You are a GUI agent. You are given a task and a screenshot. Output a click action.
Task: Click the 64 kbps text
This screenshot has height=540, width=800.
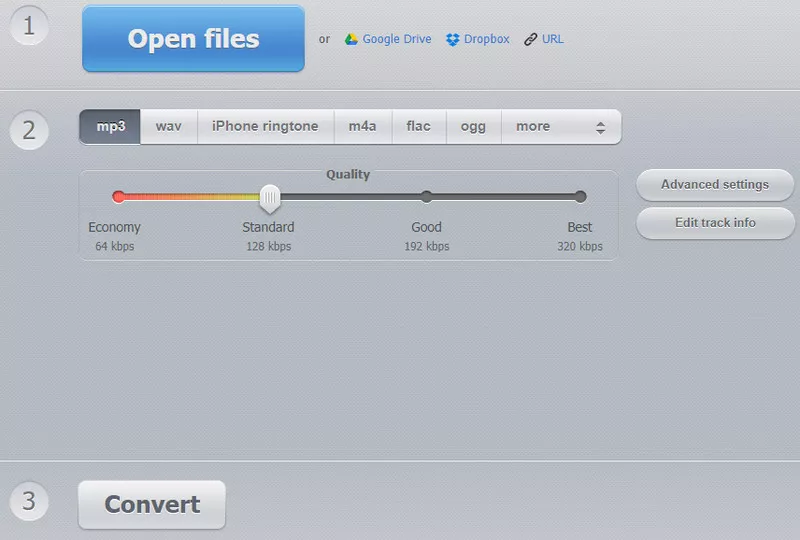115,246
